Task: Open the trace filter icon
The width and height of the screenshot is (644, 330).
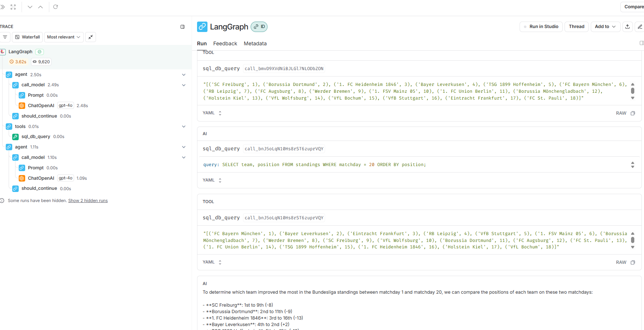Action: [5, 37]
